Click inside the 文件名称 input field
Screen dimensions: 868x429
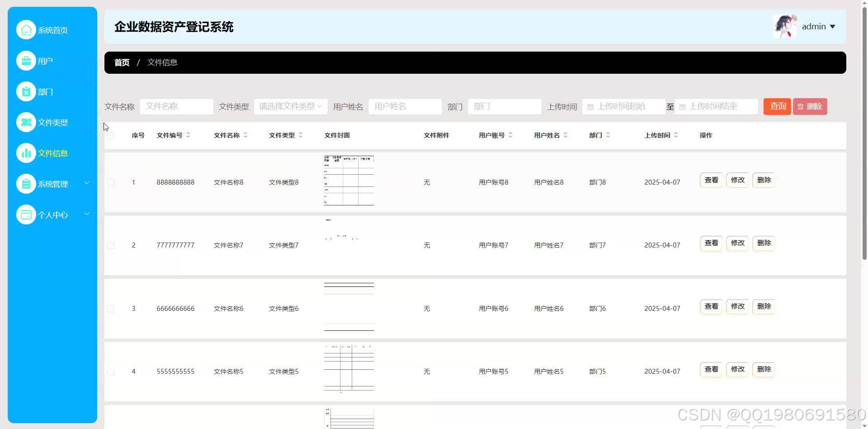click(x=176, y=106)
